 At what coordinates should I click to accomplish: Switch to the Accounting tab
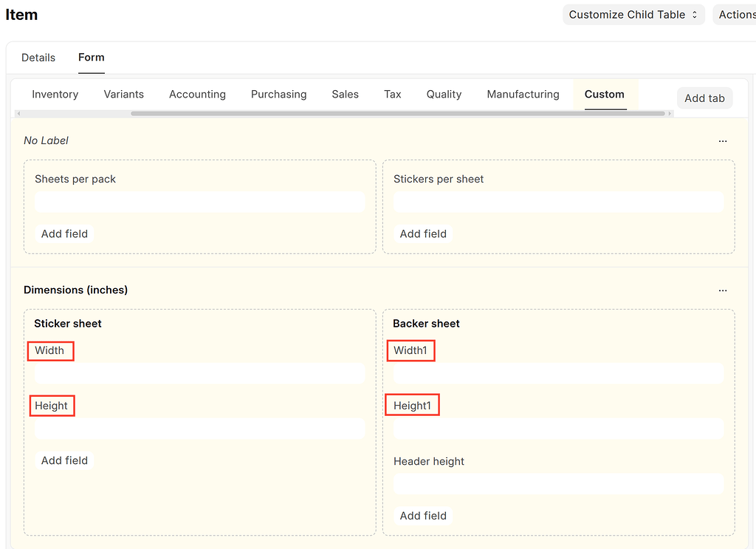(x=197, y=94)
